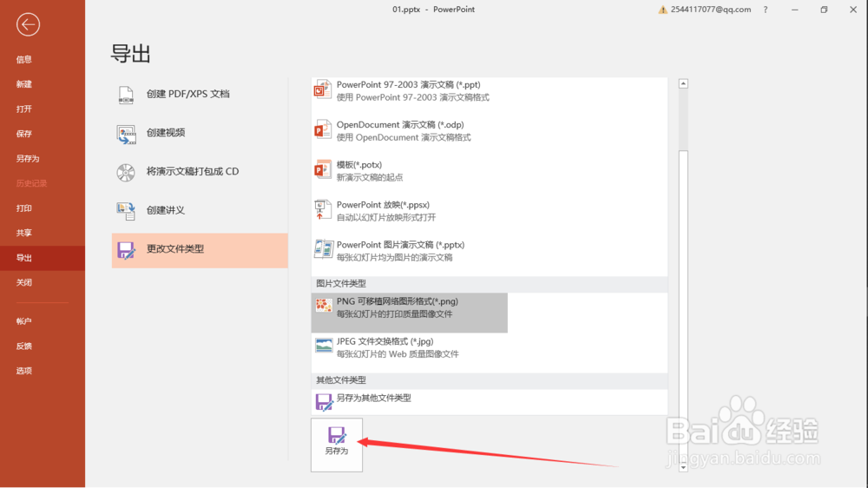Image resolution: width=868 pixels, height=488 pixels.
Task: Open the 共享 (Share) page
Action: click(x=23, y=234)
